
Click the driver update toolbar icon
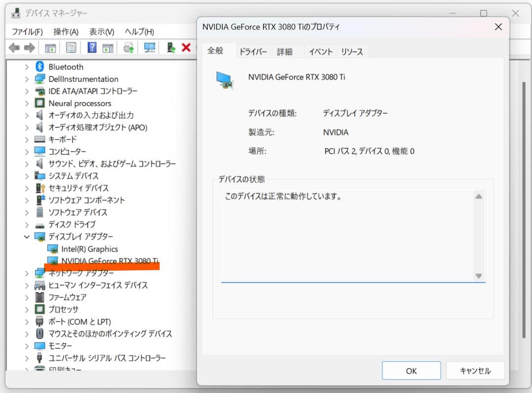(129, 47)
